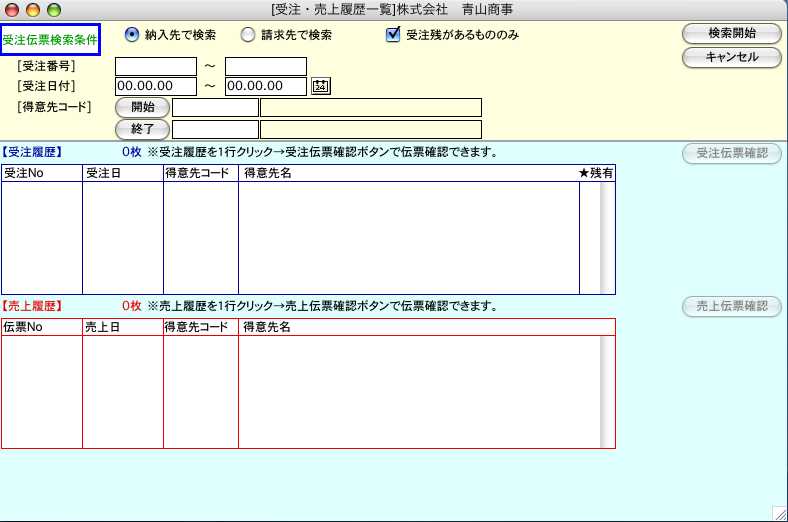
Task: Click the 終了 customer code input field
Action: [x=215, y=129]
